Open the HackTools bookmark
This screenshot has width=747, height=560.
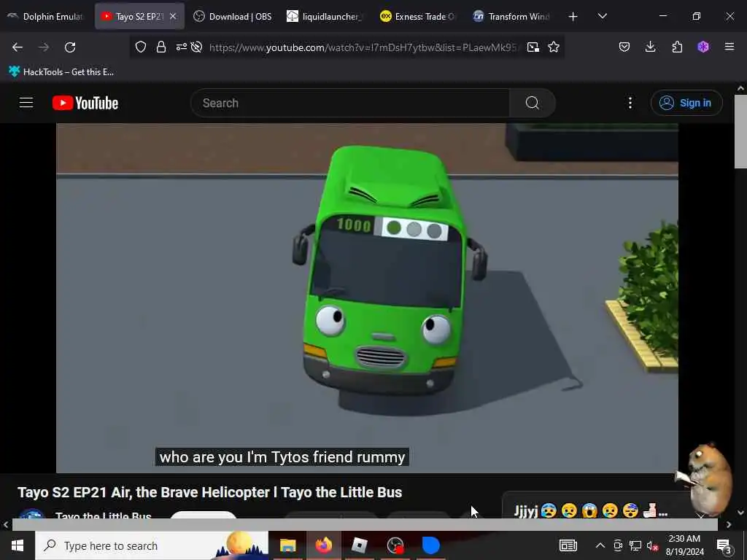pyautogui.click(x=61, y=72)
